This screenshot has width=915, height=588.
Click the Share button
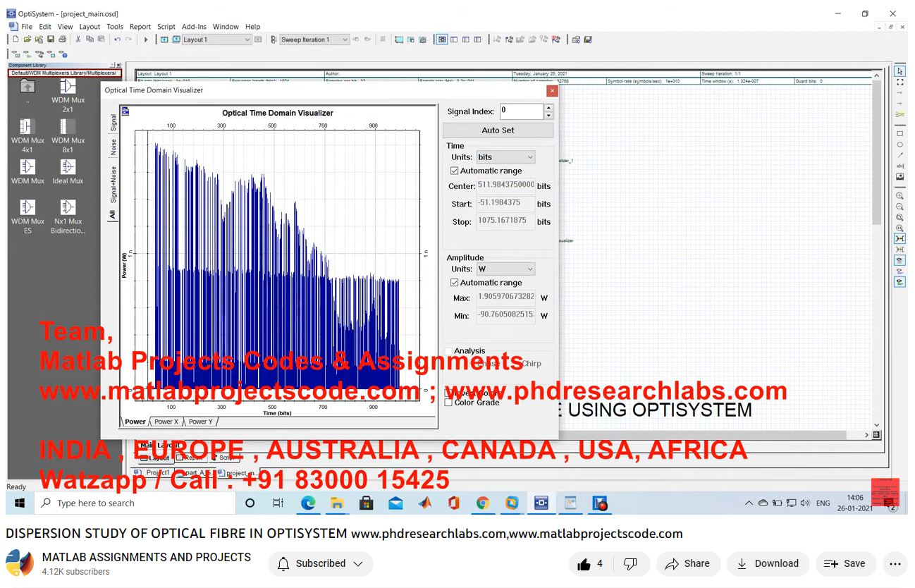(x=688, y=563)
